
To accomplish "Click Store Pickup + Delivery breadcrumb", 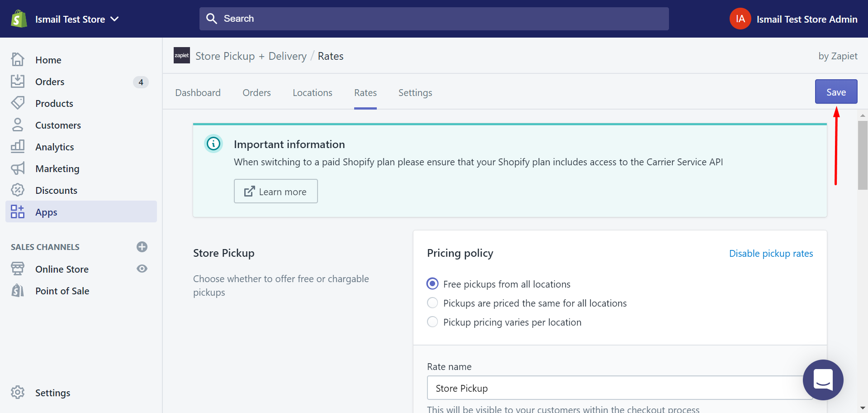I will coord(251,56).
